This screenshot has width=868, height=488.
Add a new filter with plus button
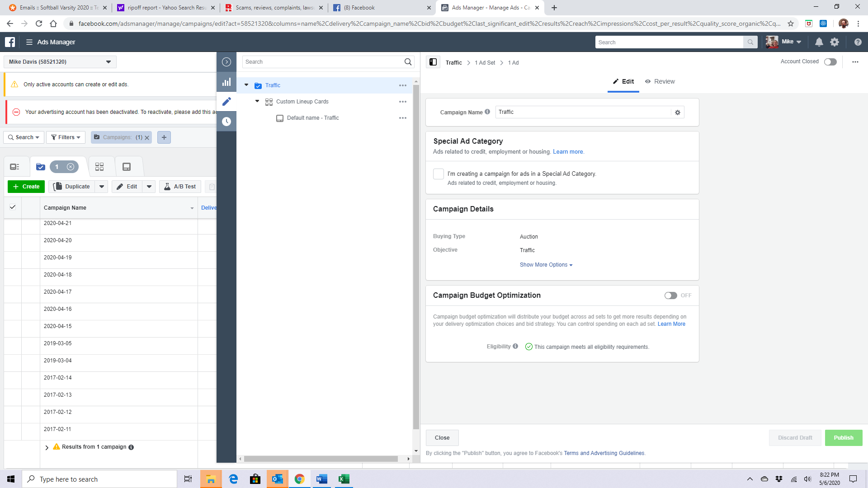click(x=164, y=137)
